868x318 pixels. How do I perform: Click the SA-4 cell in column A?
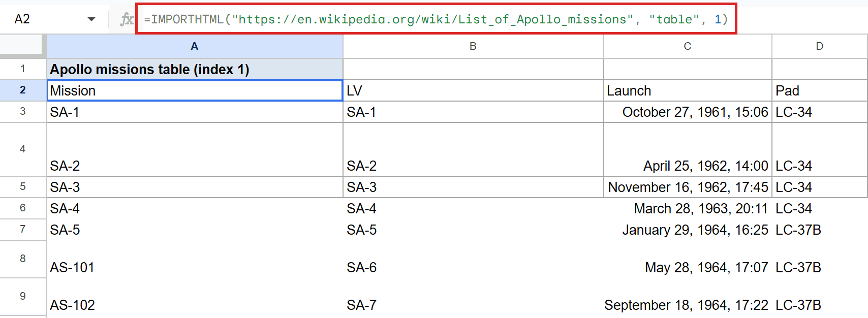pos(195,208)
